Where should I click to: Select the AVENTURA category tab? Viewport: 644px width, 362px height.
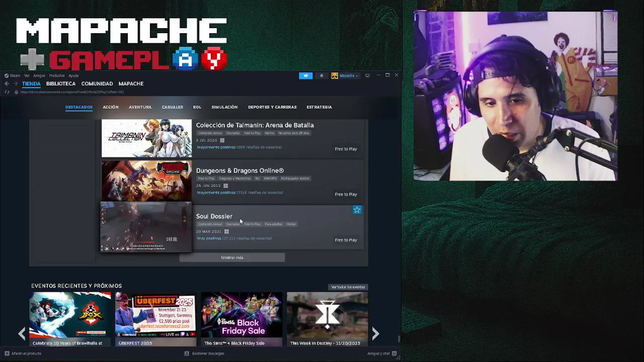pos(140,107)
